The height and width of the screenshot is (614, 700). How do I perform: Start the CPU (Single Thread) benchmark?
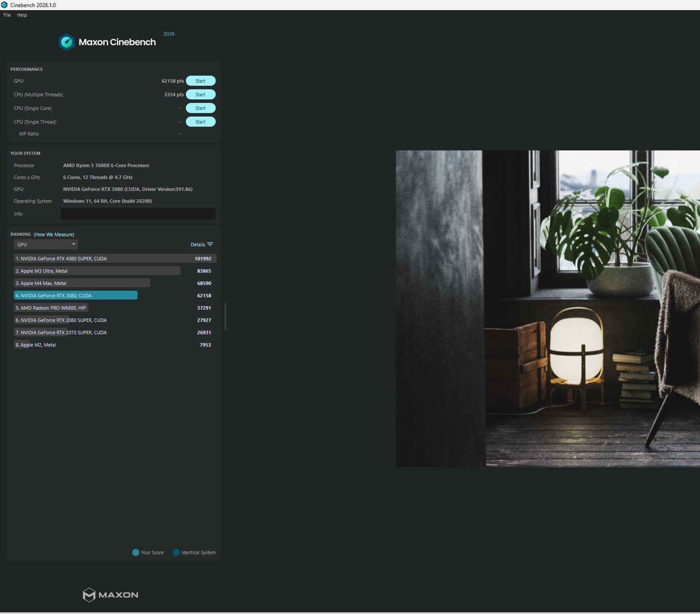[x=200, y=122]
